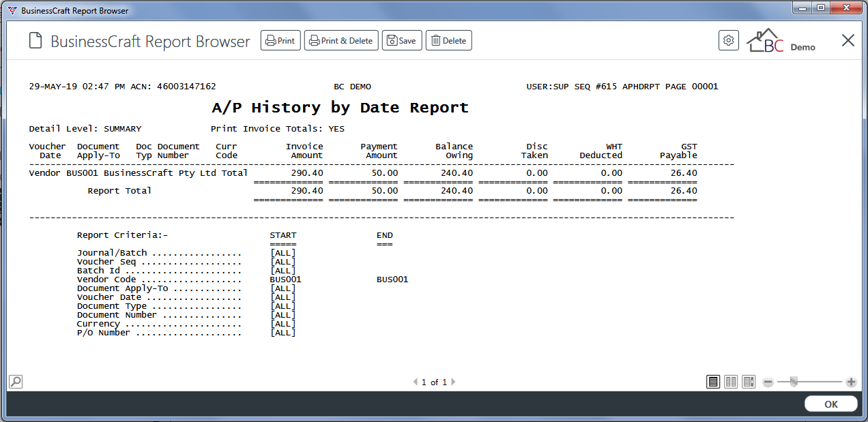This screenshot has height=422, width=868.
Task: Click the "GST Payable" column header
Action: [x=678, y=151]
